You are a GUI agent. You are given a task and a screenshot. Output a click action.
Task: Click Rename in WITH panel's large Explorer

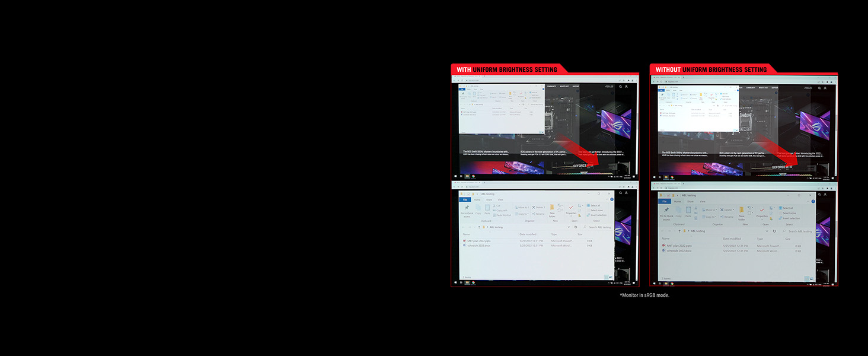point(538,214)
